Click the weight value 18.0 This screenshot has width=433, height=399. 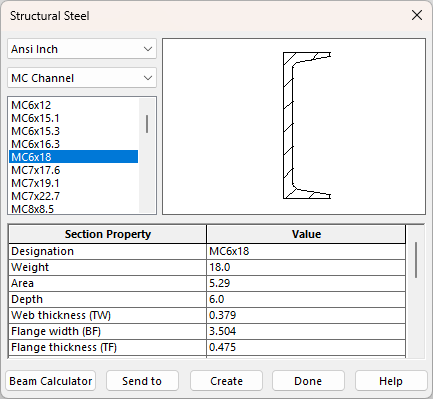point(306,267)
